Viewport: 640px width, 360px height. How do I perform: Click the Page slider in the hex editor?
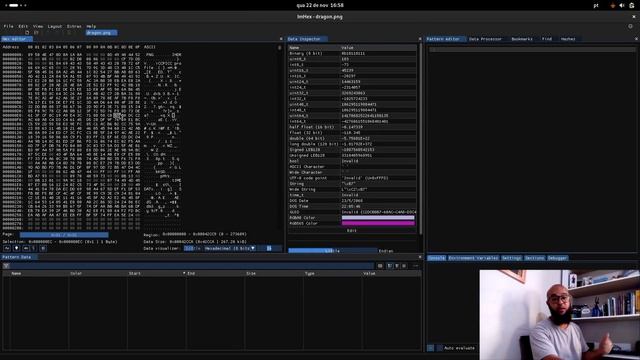[x=64, y=235]
